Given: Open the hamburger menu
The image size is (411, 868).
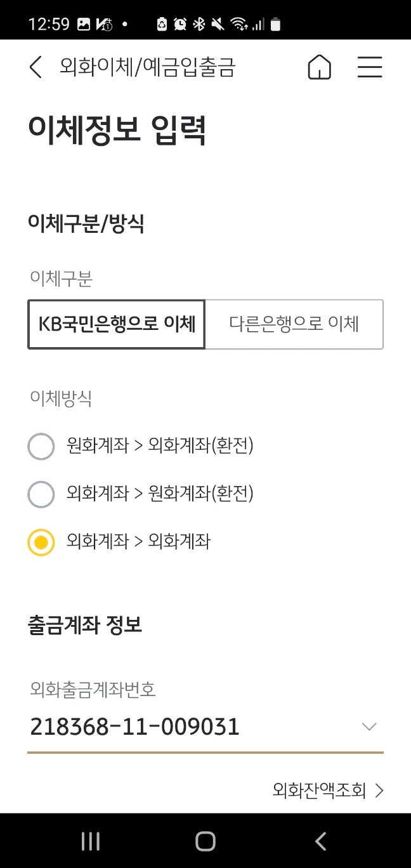Looking at the screenshot, I should [370, 67].
